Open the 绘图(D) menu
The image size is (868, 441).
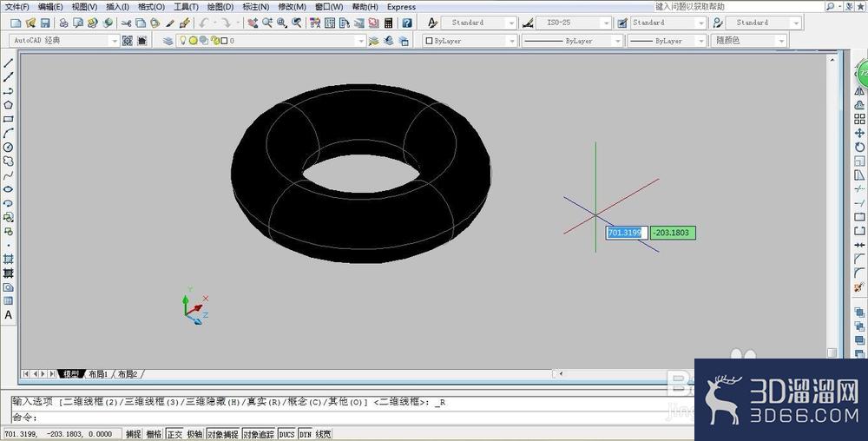pos(220,7)
